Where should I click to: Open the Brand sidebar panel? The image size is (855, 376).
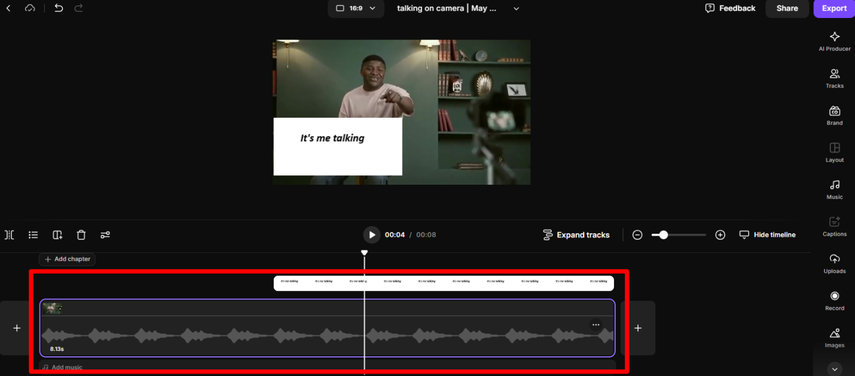834,116
